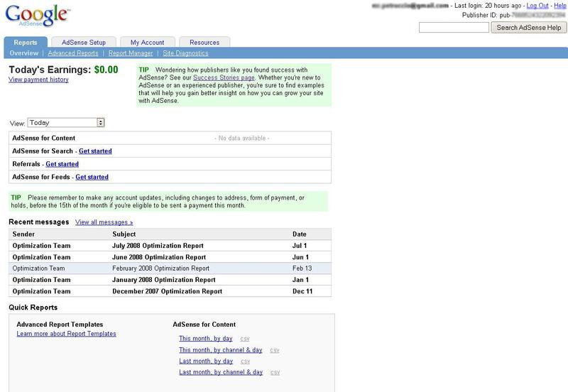The height and width of the screenshot is (392, 568).
Task: Click the Feb 13 date cell
Action: tap(302, 268)
